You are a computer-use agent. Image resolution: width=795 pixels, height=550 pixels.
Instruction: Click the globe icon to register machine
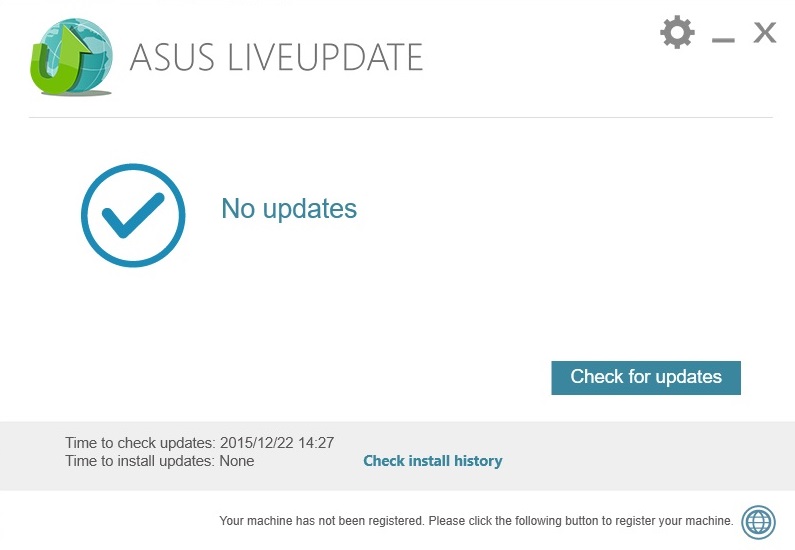tap(758, 521)
